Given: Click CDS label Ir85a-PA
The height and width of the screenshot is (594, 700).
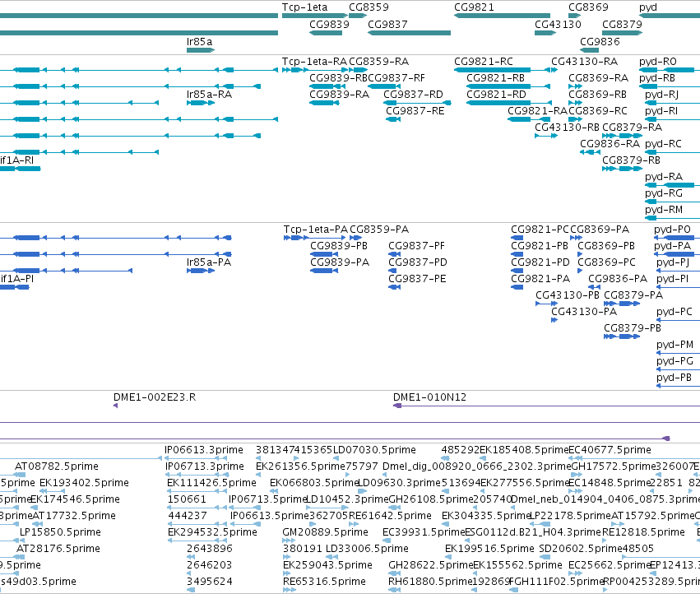Looking at the screenshot, I should pos(209,262).
